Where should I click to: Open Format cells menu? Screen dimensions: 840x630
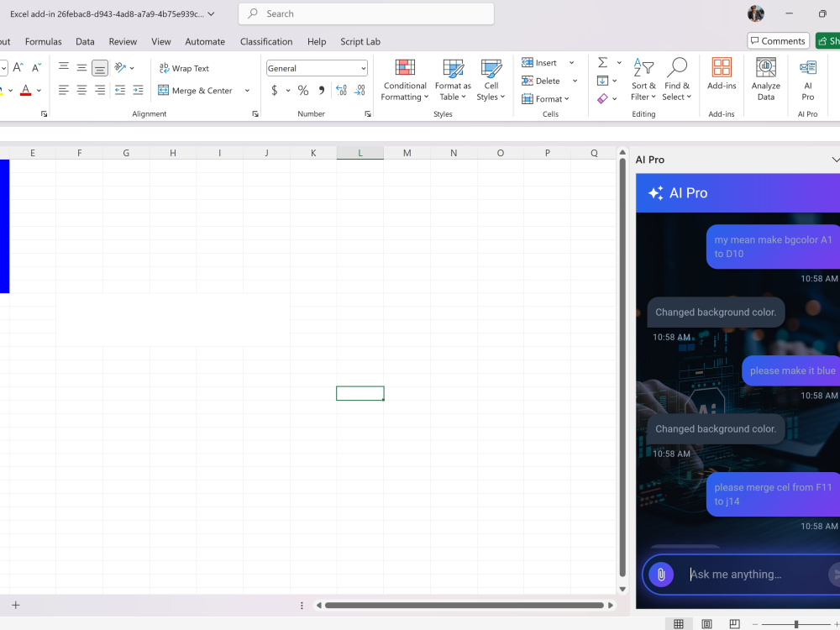(545, 98)
